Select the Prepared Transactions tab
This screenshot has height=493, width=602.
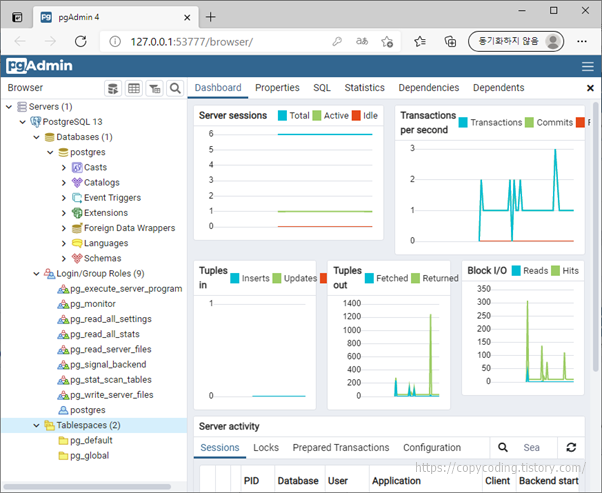pos(341,447)
